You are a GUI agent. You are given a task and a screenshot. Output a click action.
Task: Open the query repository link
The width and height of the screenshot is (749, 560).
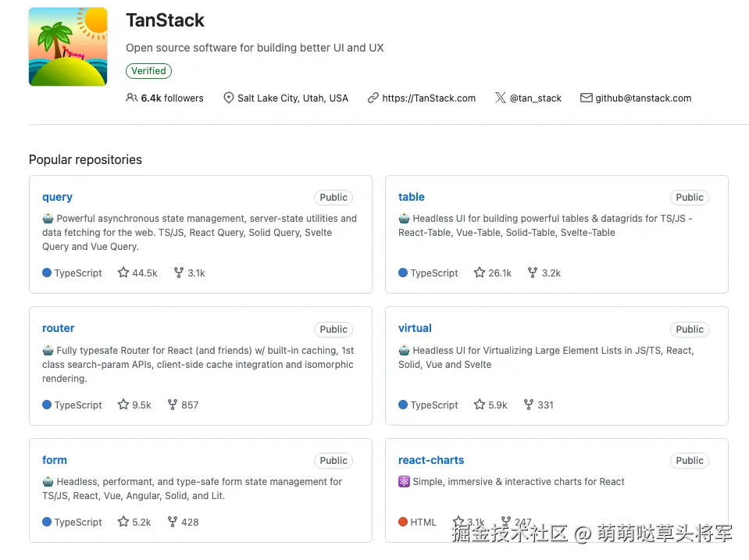57,197
